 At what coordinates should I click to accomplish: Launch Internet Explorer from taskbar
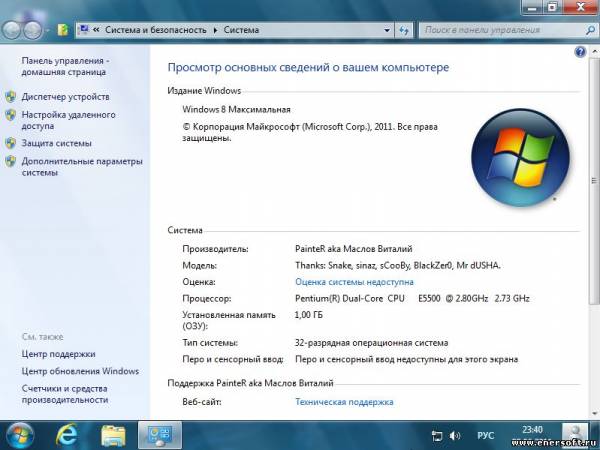(x=67, y=435)
